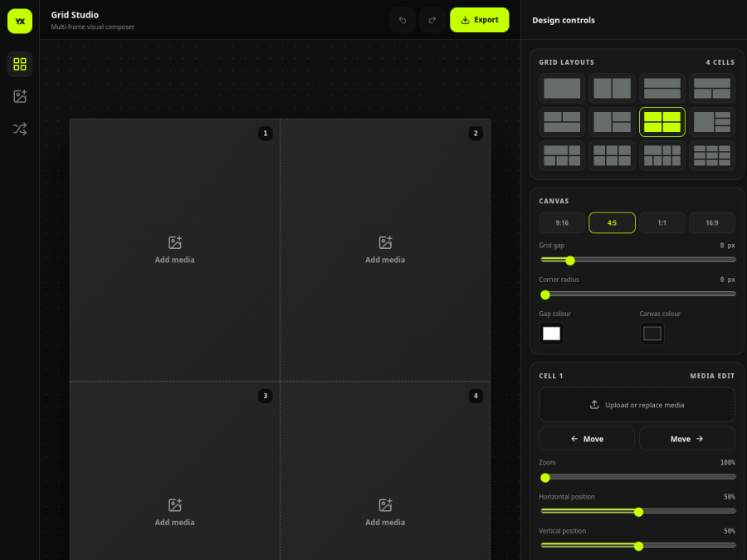Click the 'Grid Studio' title text
This screenshot has width=747, height=560.
click(75, 15)
